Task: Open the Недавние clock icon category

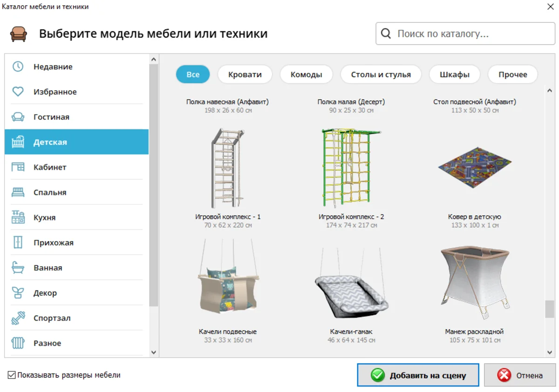Action: (x=18, y=67)
